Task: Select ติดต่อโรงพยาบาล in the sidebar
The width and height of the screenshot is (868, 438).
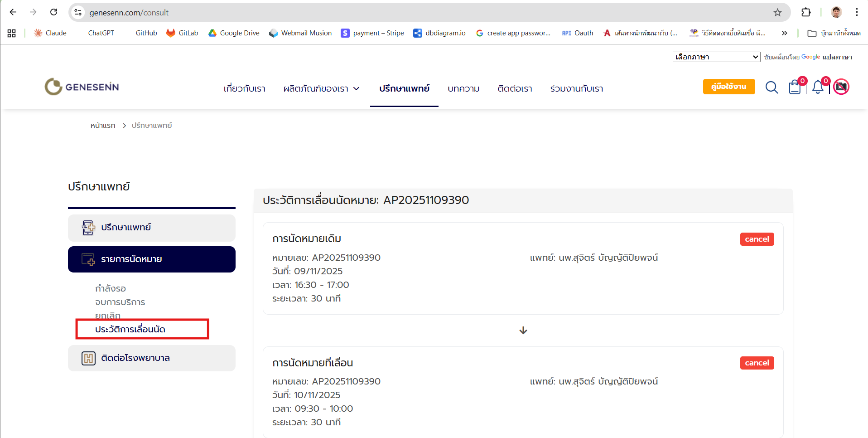Action: pos(152,358)
